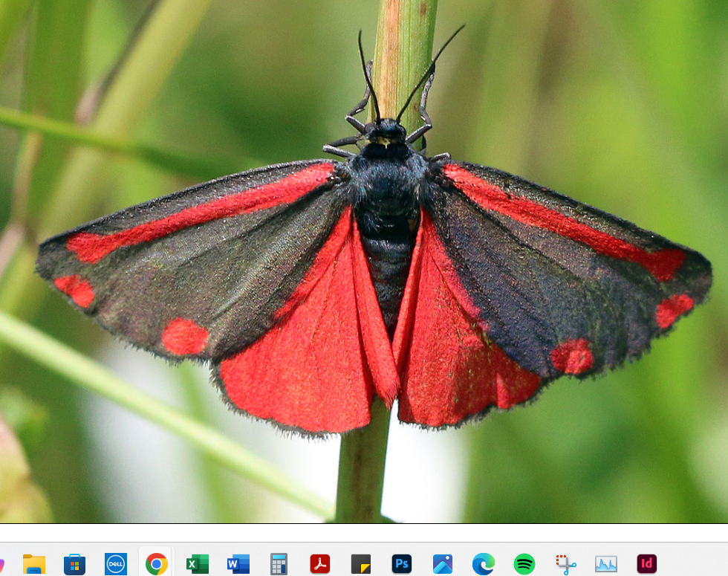Open the Dell app icon

[116, 564]
